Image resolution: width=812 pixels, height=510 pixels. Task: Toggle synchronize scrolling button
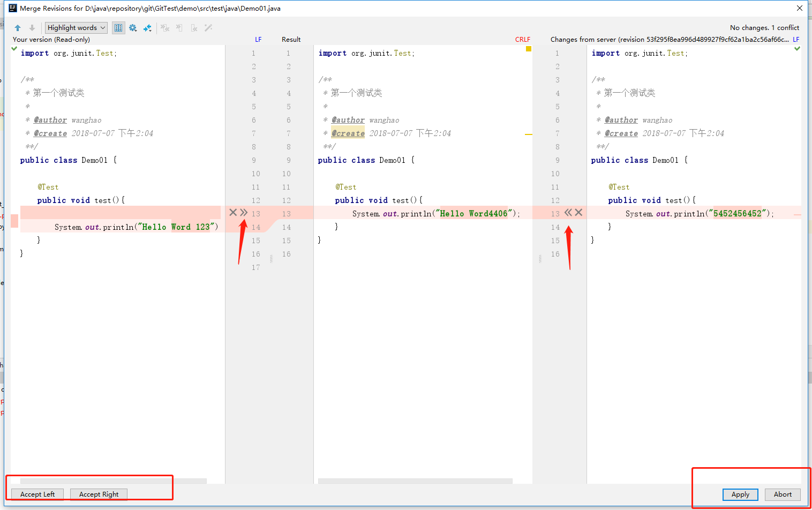[118, 28]
